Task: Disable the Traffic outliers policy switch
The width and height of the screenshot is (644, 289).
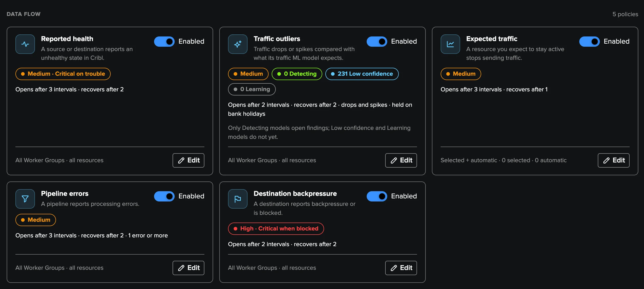Action: tap(377, 42)
